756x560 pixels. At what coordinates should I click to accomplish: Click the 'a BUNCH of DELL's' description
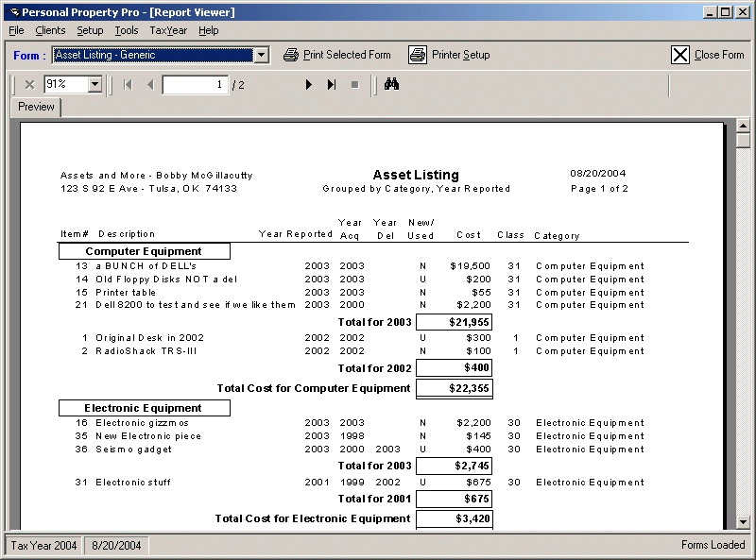pos(146,266)
